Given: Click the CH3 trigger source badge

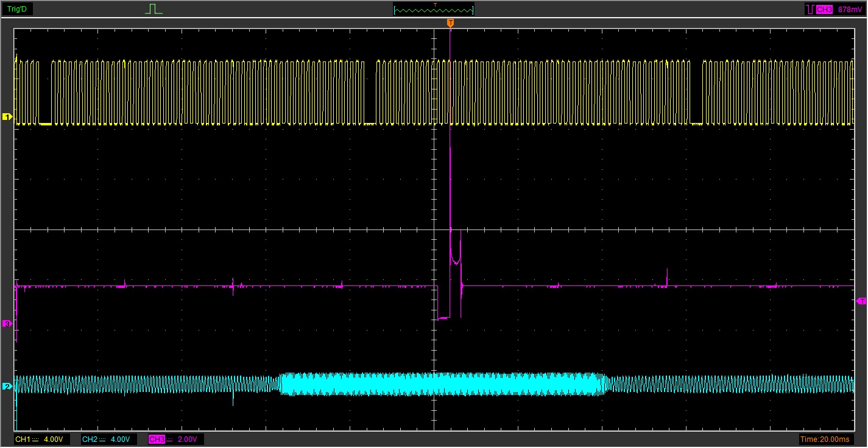Looking at the screenshot, I should click(x=824, y=10).
